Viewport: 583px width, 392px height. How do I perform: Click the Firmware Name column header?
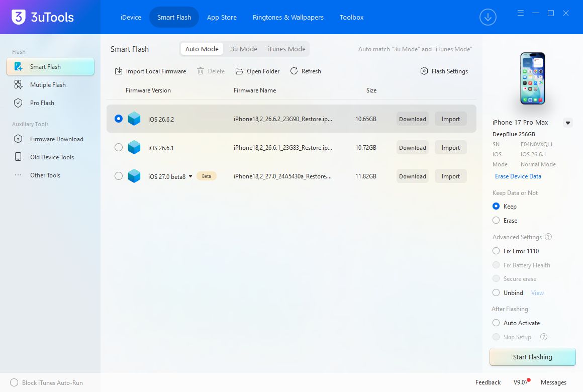click(x=255, y=90)
